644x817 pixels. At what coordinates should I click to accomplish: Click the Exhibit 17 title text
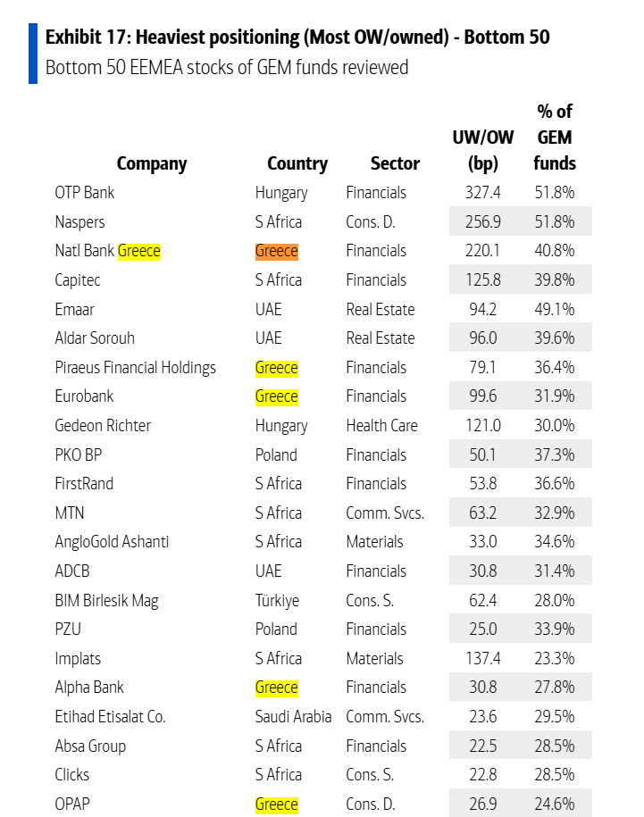click(x=297, y=37)
